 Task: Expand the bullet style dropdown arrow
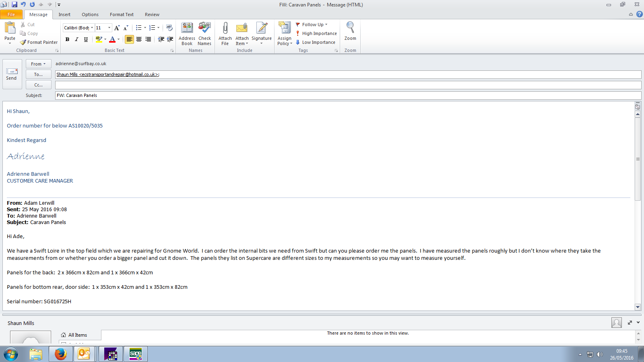145,28
